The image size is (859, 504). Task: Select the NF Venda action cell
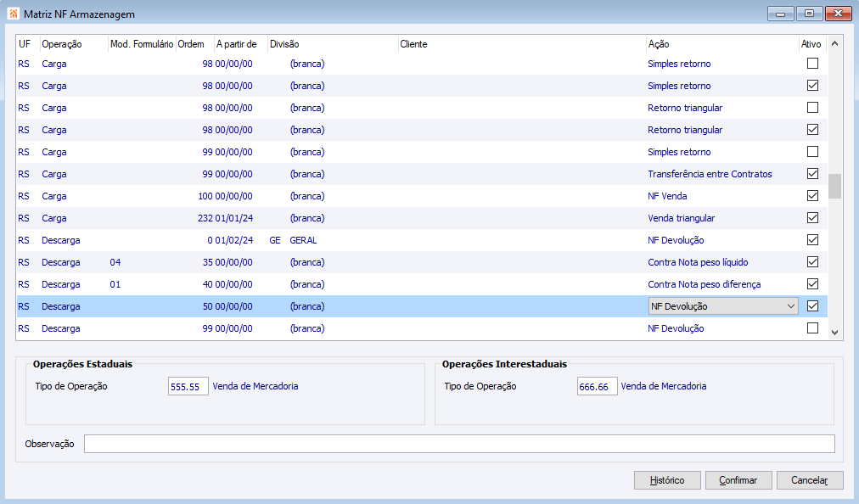tap(667, 196)
